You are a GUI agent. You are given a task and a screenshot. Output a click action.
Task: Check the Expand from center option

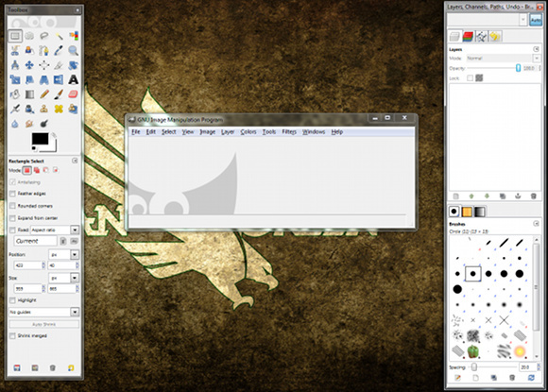pos(12,218)
